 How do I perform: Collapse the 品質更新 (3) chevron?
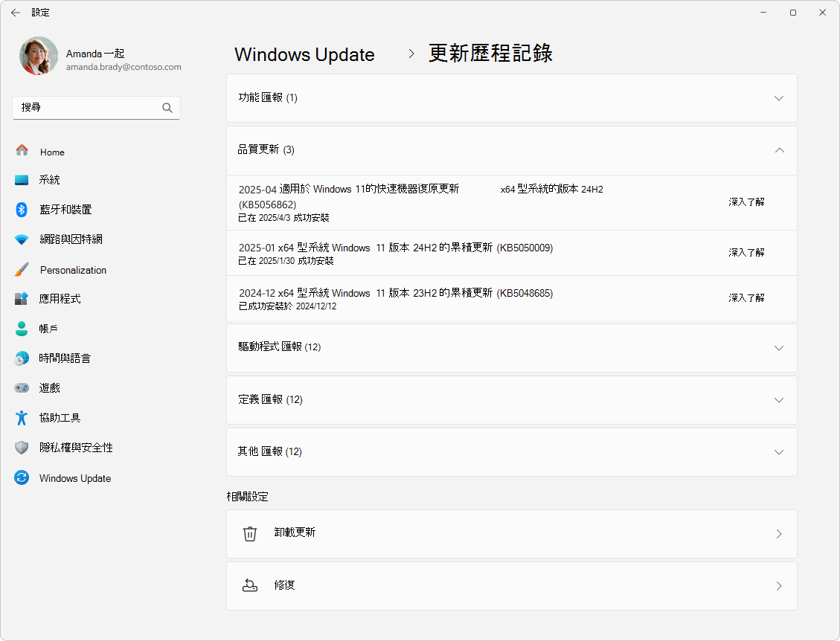780,150
